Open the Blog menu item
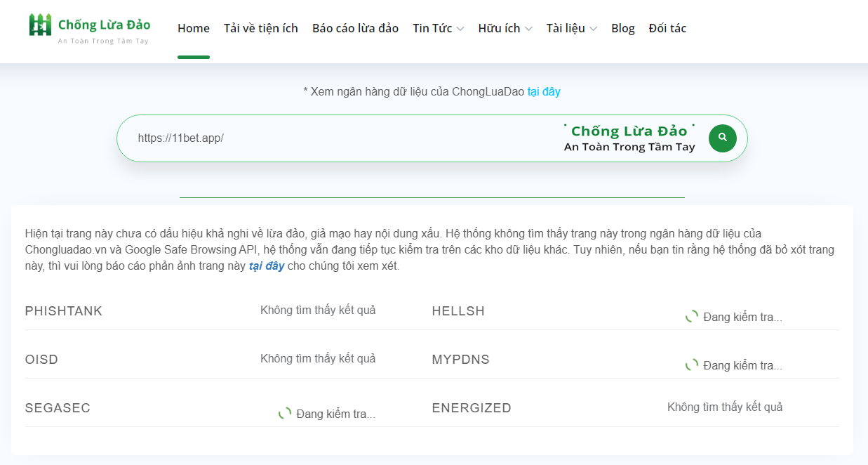868x465 pixels. pos(623,28)
